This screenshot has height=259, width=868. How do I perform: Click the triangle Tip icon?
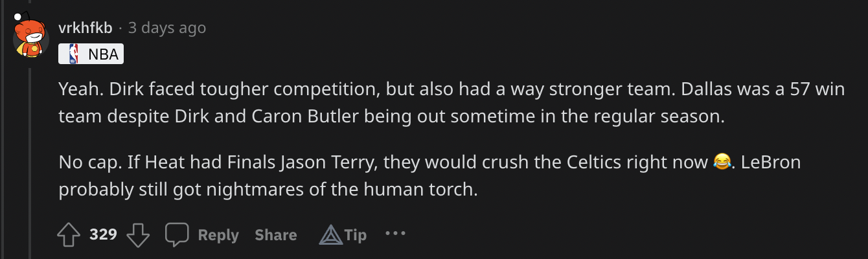(330, 235)
